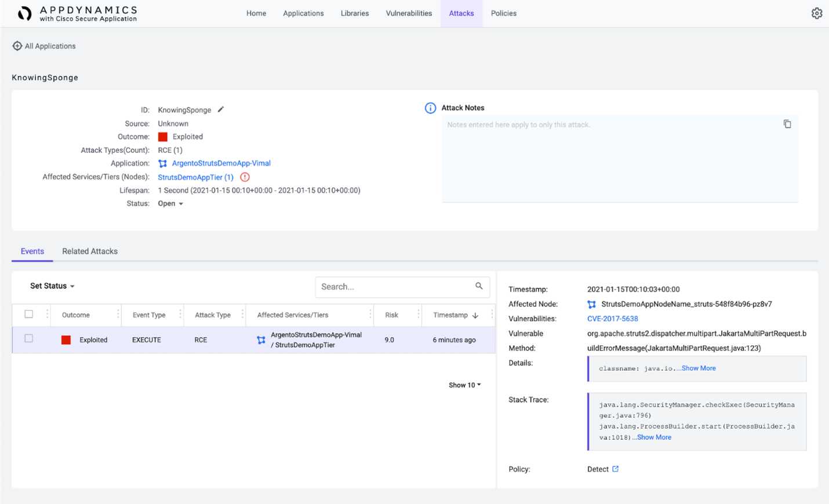Viewport: 829px width, 504px height.
Task: Open the settings gear icon
Action: (816, 13)
